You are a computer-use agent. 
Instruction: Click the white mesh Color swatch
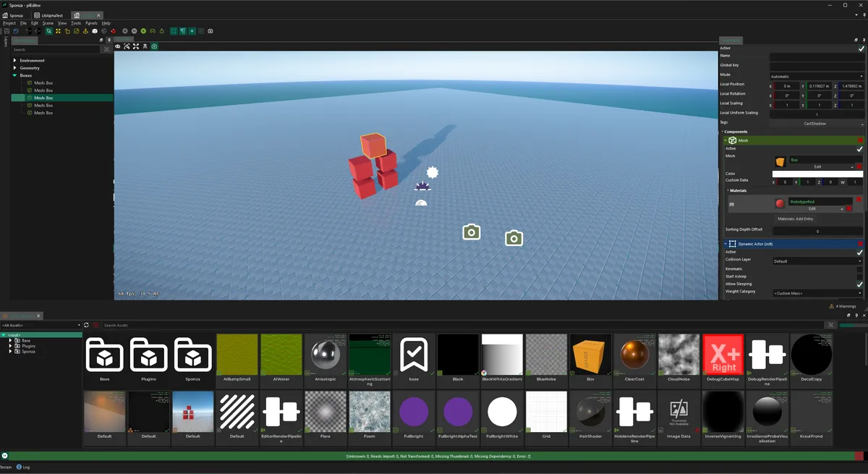point(817,174)
